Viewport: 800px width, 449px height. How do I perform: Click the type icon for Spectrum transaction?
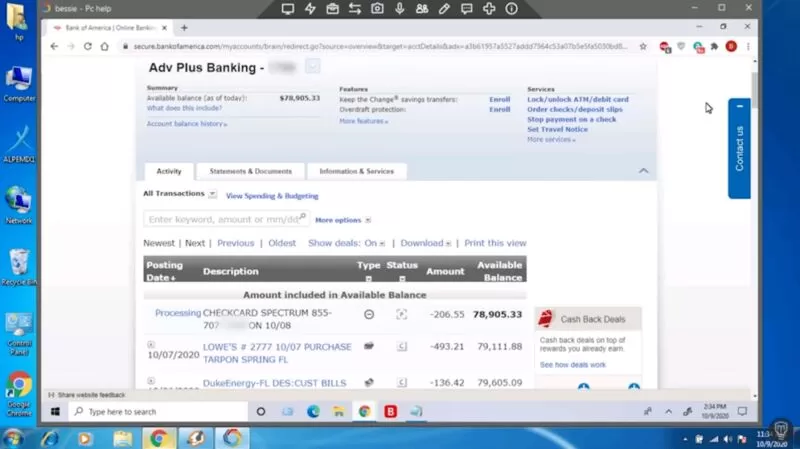click(x=369, y=314)
